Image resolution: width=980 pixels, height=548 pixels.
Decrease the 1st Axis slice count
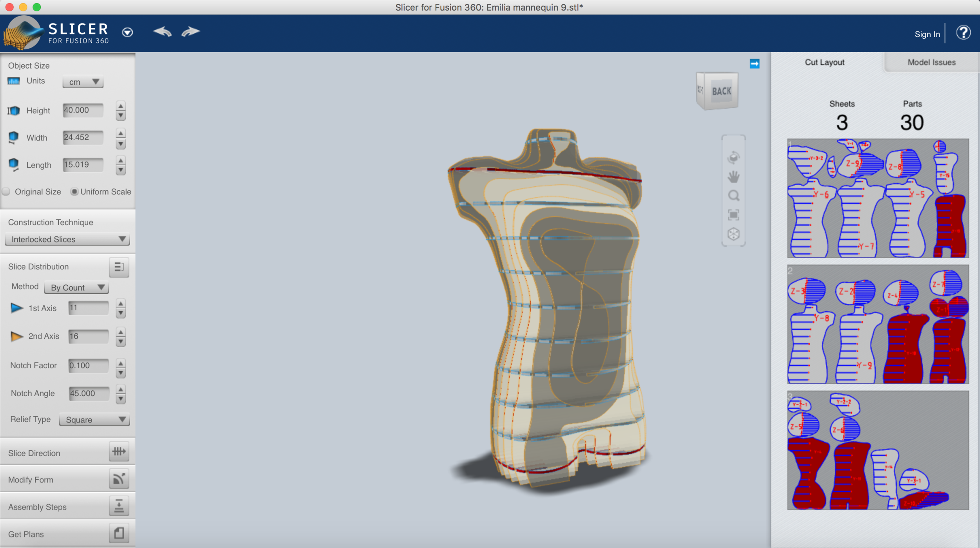(121, 313)
